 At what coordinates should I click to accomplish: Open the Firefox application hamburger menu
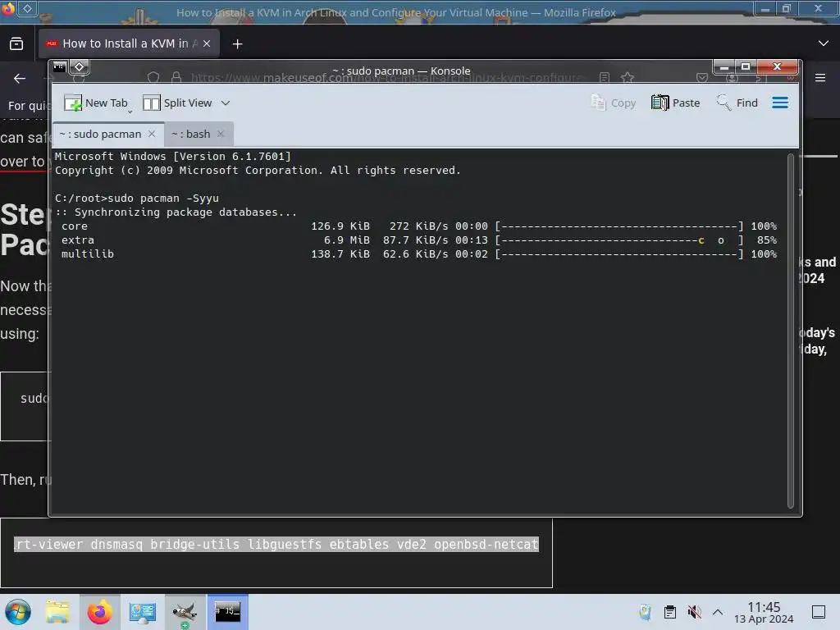(820, 78)
